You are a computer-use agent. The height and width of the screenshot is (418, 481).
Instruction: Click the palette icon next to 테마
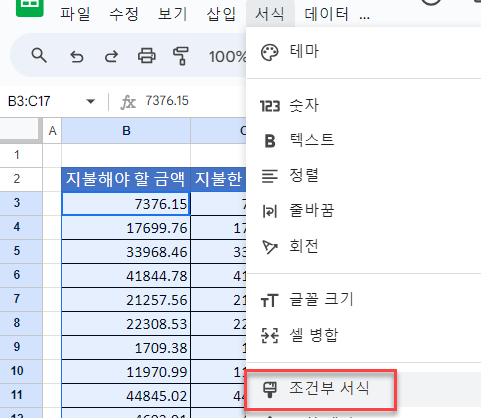(269, 53)
